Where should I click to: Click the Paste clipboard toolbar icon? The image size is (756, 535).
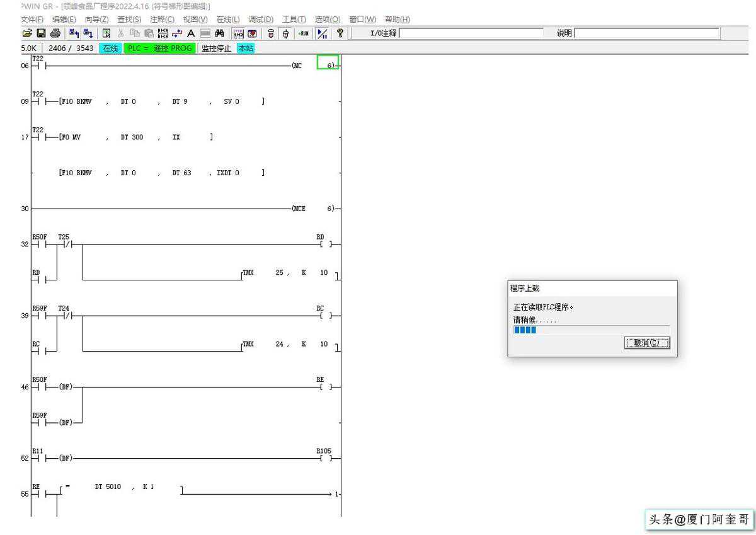(x=149, y=33)
